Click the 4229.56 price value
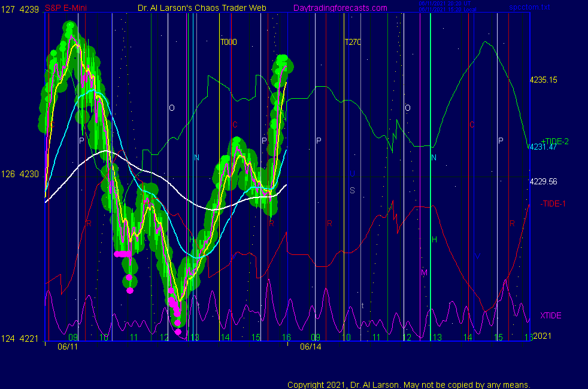 (x=543, y=181)
